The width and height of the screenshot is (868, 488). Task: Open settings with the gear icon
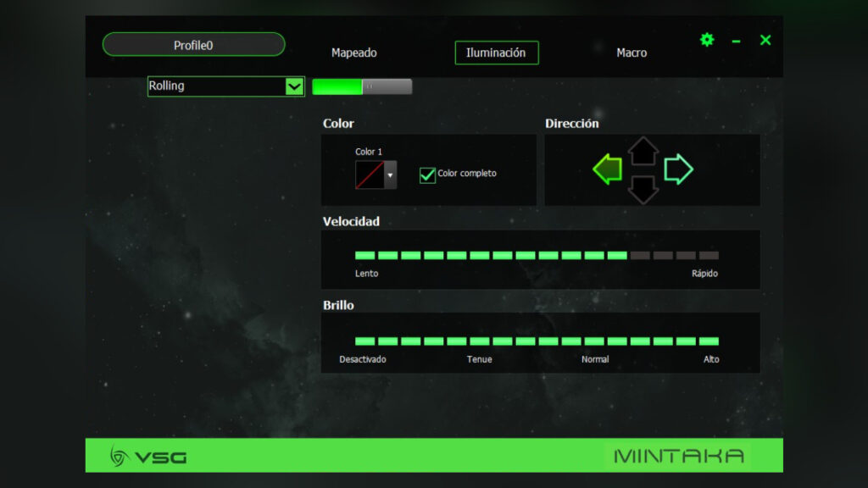coord(707,40)
